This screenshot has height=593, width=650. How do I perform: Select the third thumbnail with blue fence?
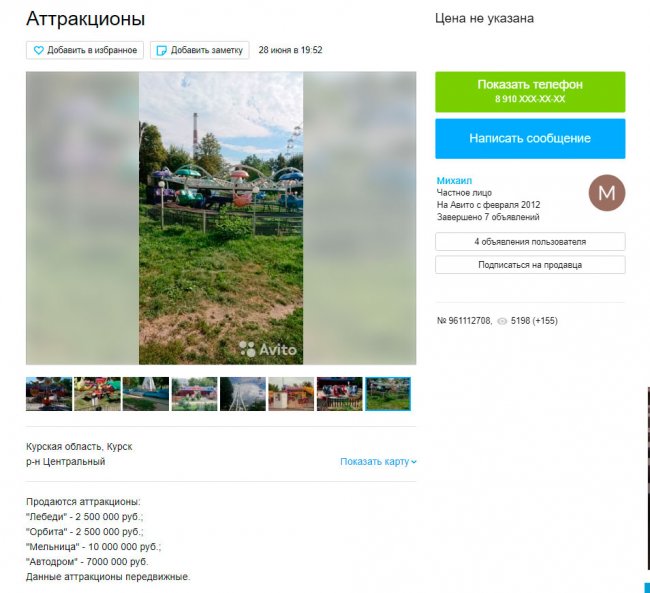(146, 394)
